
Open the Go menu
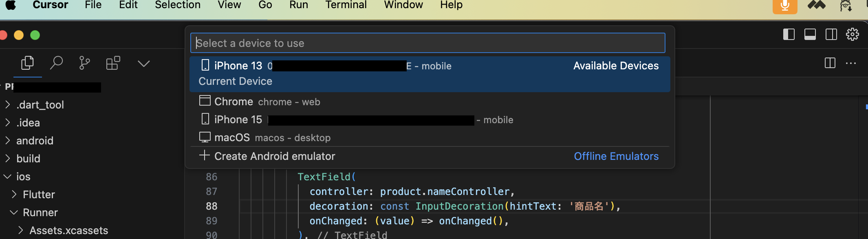pos(265,5)
